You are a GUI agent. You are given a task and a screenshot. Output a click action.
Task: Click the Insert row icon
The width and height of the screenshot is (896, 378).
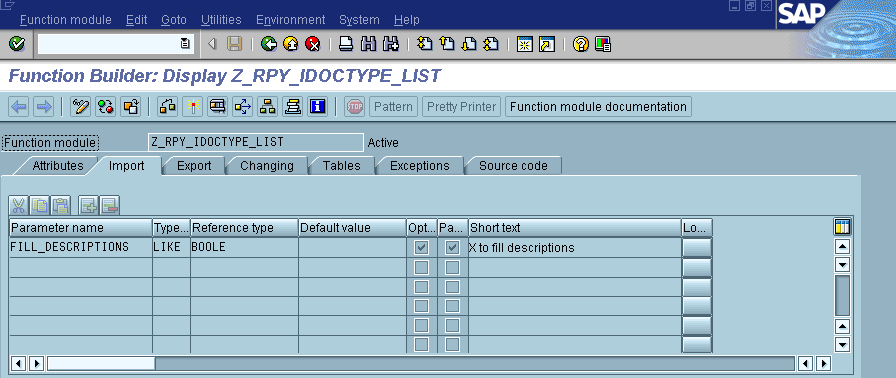click(x=89, y=205)
